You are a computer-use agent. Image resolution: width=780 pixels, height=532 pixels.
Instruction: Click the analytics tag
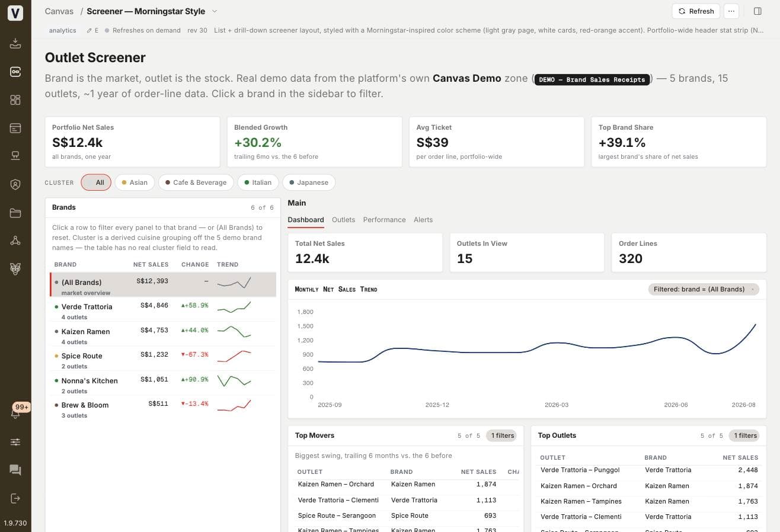[x=63, y=30]
